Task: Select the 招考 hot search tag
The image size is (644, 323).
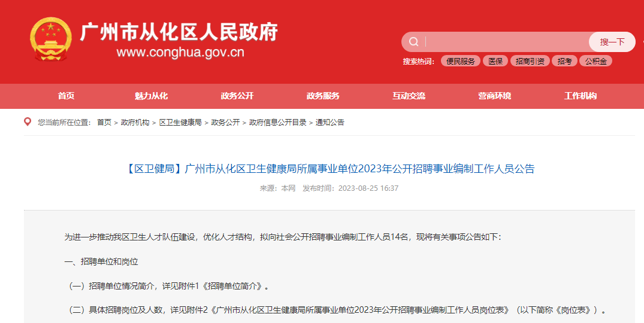Action: (564, 61)
